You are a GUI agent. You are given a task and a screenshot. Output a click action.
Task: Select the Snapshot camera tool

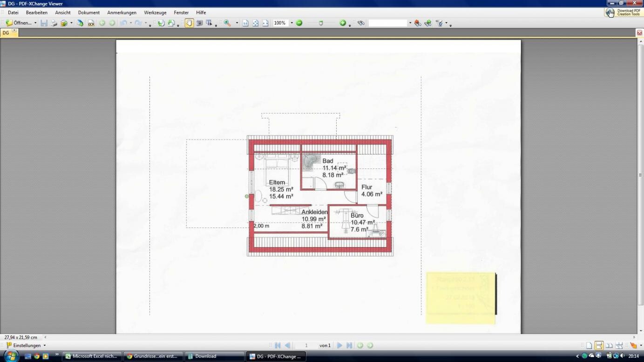pos(199,23)
